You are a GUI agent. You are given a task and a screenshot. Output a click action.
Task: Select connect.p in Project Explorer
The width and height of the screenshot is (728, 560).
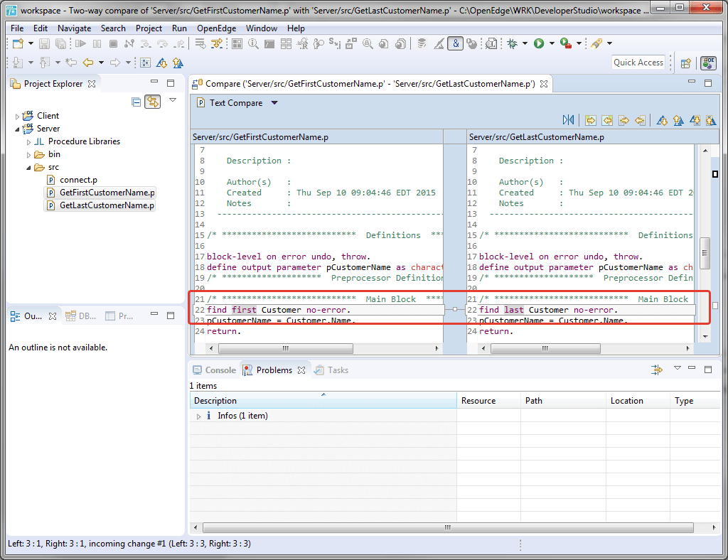click(73, 180)
